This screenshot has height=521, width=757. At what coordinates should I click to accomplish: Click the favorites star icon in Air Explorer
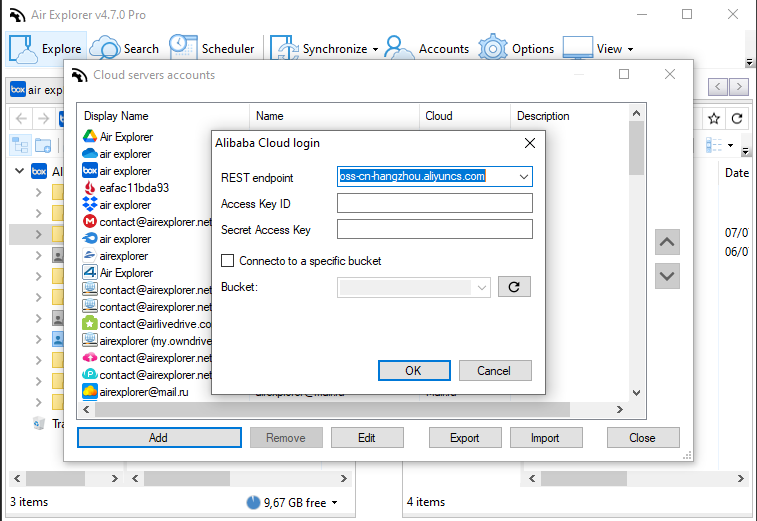[714, 118]
